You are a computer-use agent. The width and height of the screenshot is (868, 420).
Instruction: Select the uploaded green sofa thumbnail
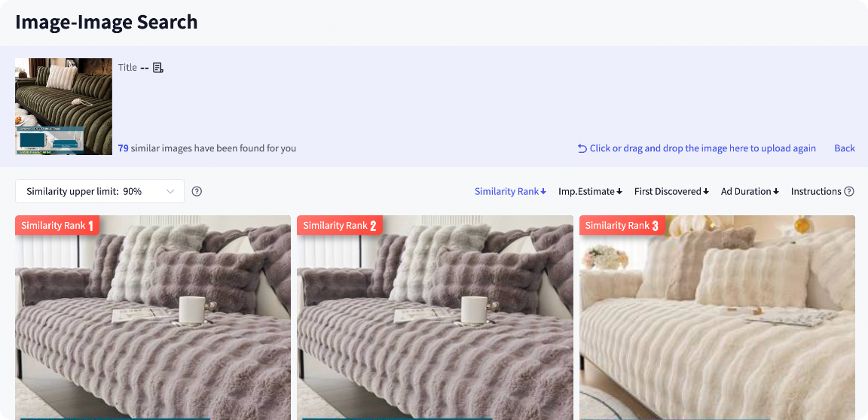point(63,106)
